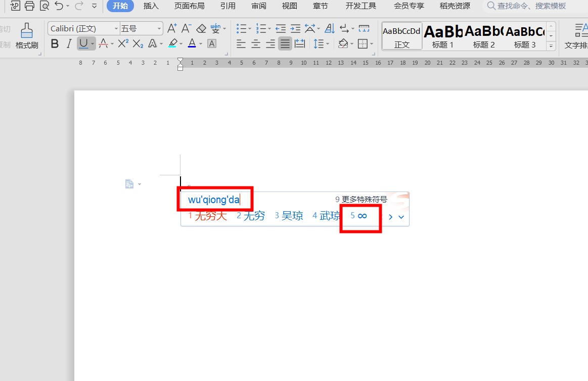Click the undo arrow icon
This screenshot has width=588, height=381.
[59, 6]
